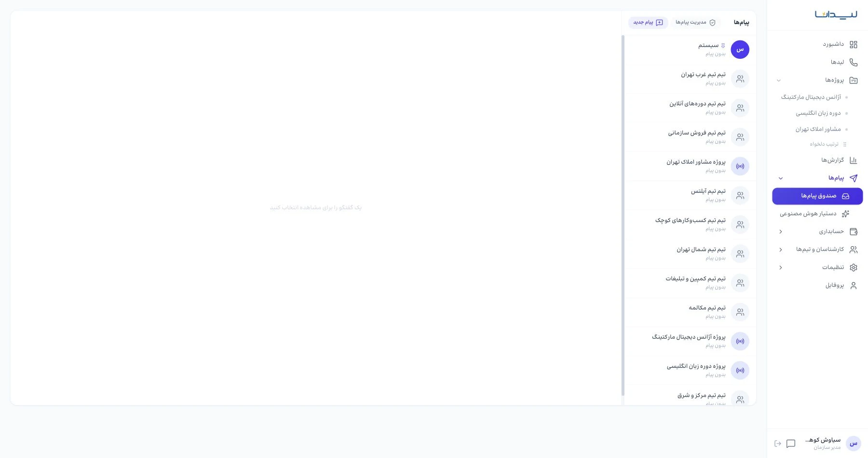The image size is (868, 458).
Task: Click ترتیب دلخواه sorting link
Action: pyautogui.click(x=824, y=144)
